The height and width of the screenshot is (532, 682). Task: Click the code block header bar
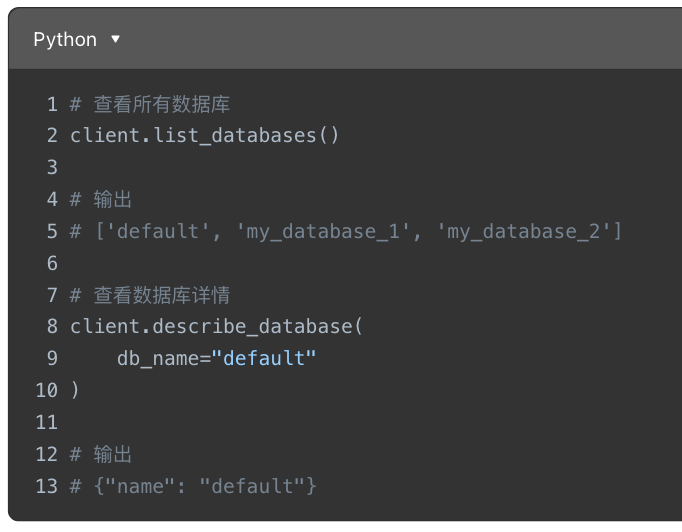(345, 38)
